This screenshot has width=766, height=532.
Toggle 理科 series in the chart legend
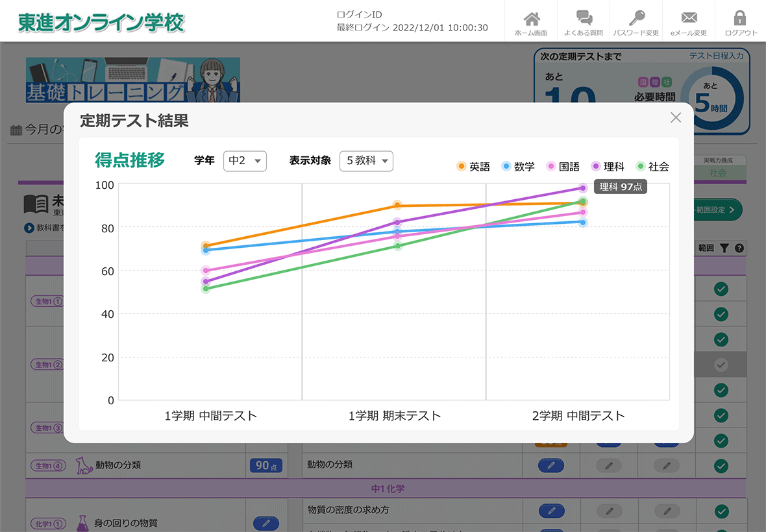coord(608,167)
